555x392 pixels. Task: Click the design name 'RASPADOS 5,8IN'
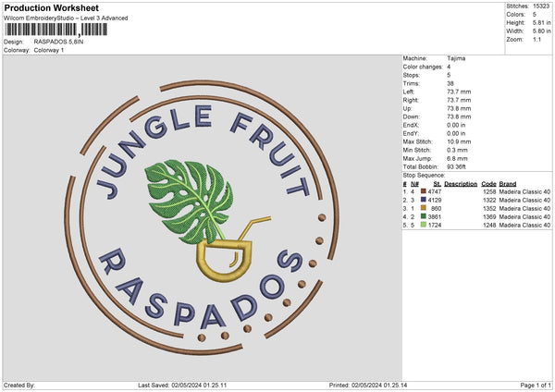(x=59, y=42)
